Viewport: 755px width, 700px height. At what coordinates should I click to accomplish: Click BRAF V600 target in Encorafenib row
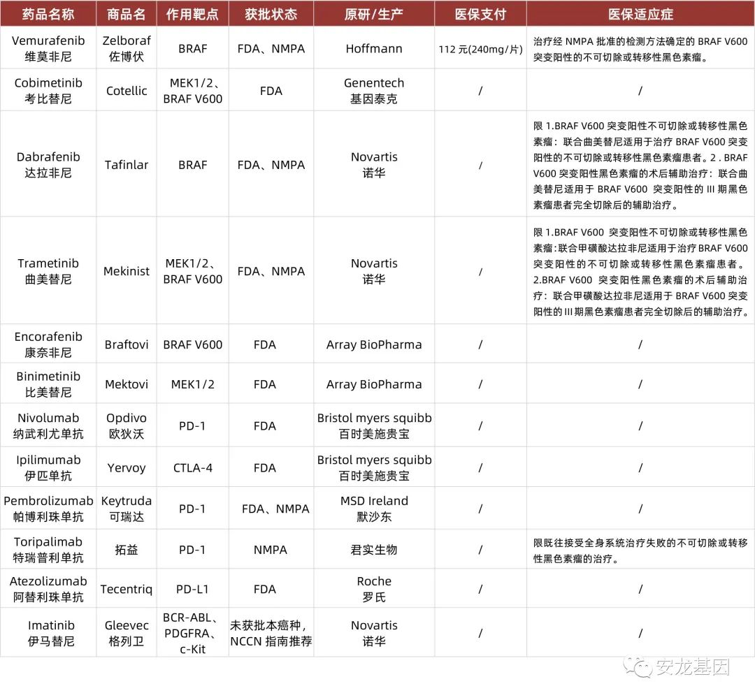193,344
